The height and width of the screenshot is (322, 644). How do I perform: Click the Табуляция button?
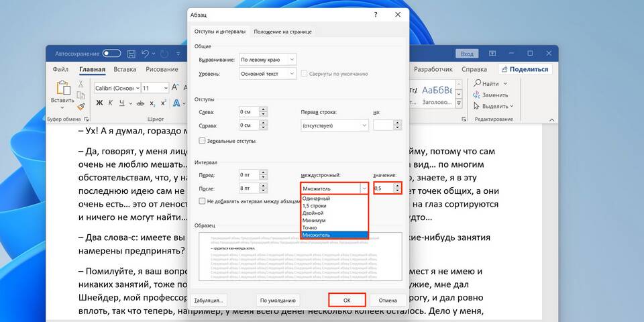pos(209,300)
